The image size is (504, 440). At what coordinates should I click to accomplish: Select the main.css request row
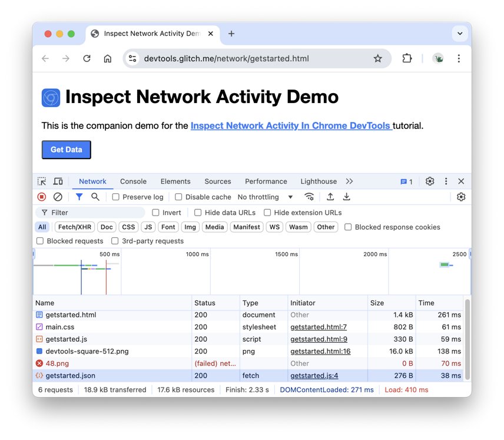click(248, 327)
